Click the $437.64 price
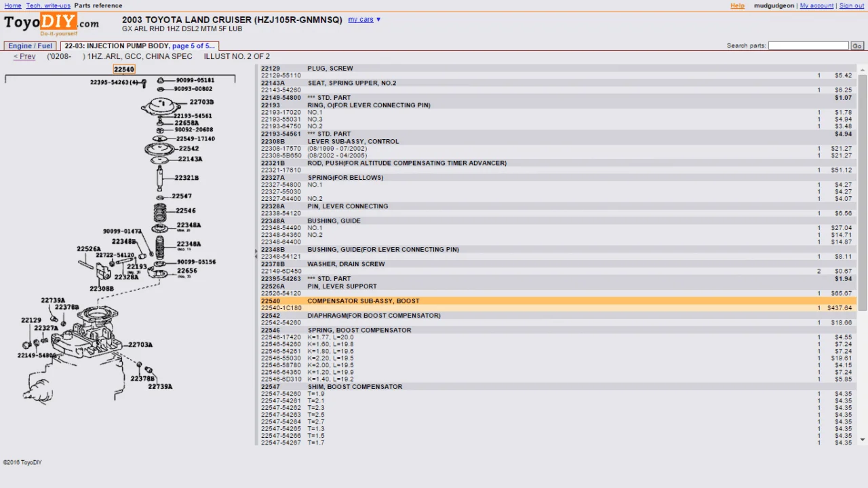Viewport: 868px width, 488px height. [x=840, y=308]
